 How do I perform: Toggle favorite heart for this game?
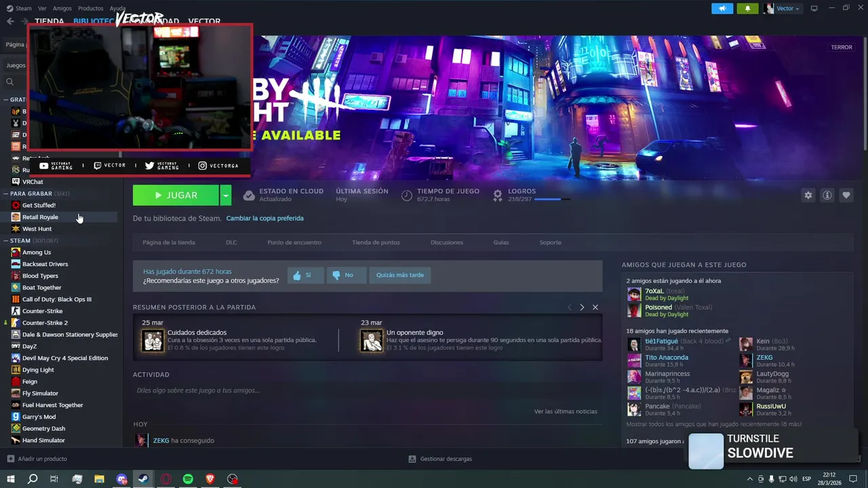click(x=846, y=195)
